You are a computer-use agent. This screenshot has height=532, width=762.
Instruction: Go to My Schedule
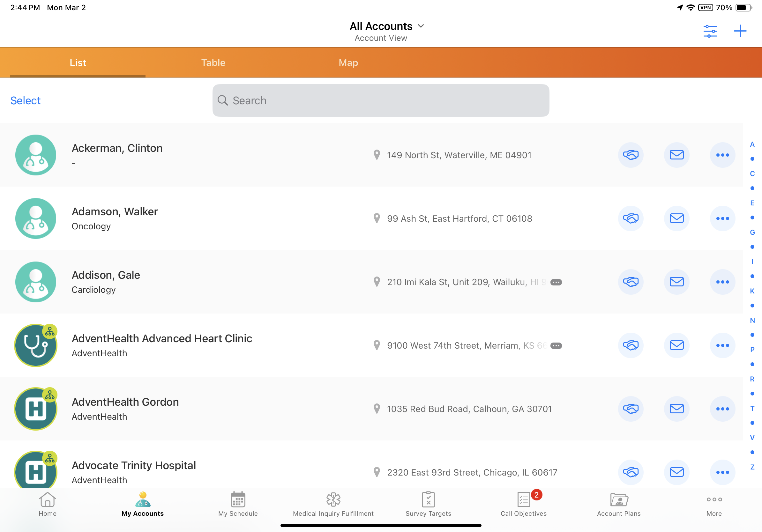(238, 504)
